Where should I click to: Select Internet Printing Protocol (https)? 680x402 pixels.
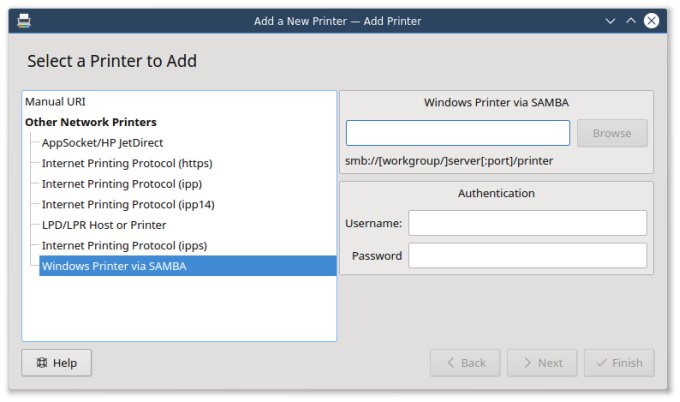tap(127, 163)
